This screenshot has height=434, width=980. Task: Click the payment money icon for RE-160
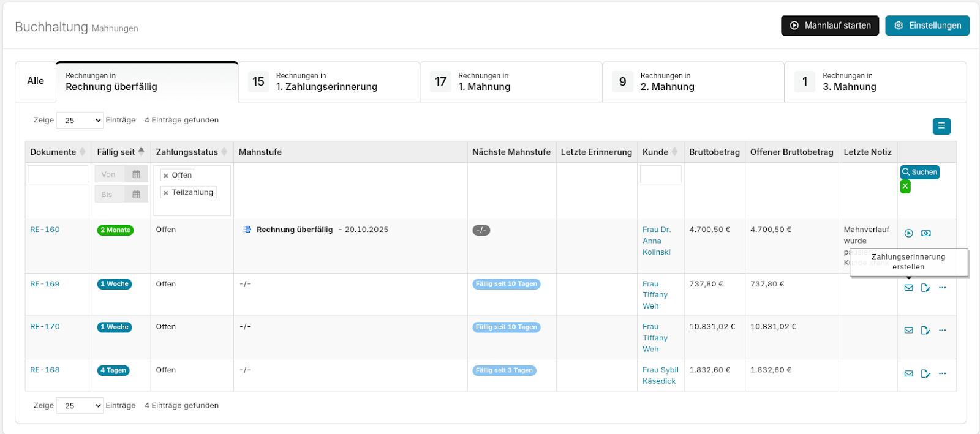[925, 233]
